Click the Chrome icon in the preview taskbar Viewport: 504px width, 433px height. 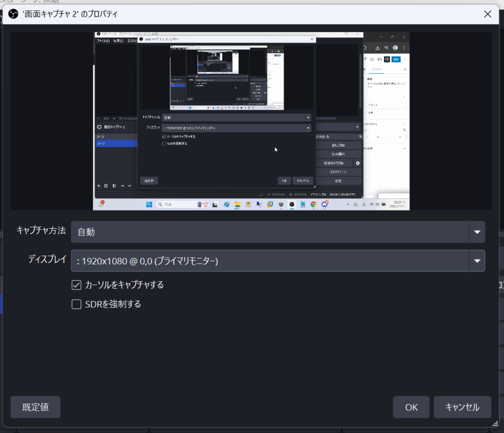(x=313, y=204)
